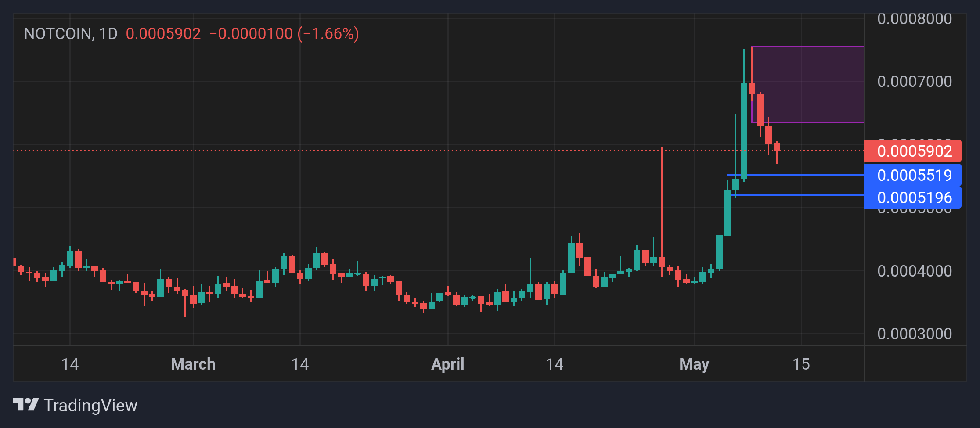Select the blue 0.0005196 price tag
Image resolution: width=980 pixels, height=428 pixels.
[x=913, y=198]
